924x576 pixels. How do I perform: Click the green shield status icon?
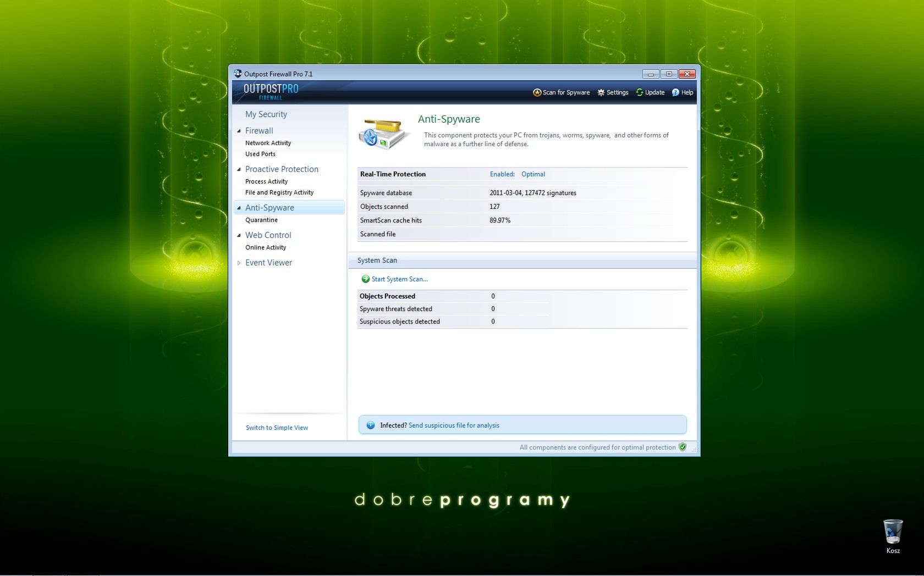[683, 447]
